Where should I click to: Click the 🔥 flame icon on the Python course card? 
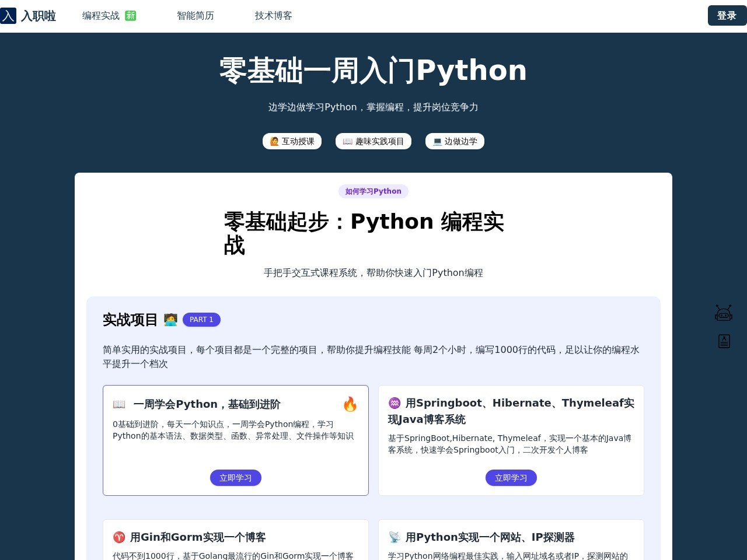(350, 404)
